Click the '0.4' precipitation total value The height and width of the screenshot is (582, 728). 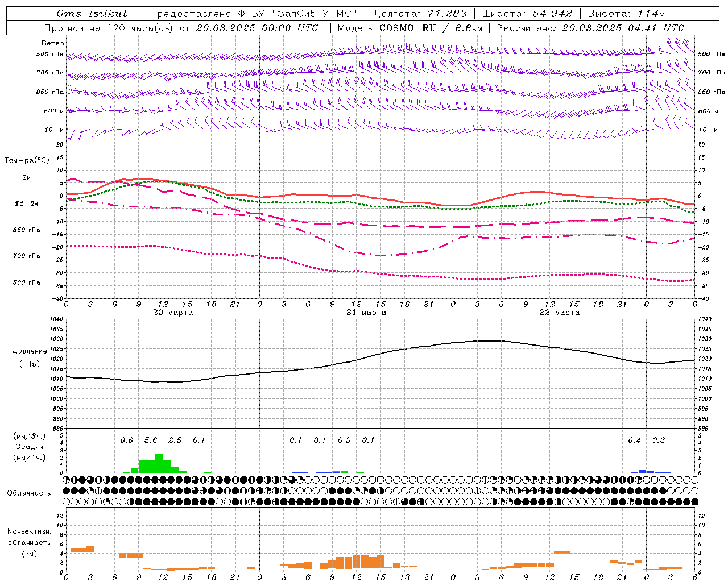click(x=634, y=440)
